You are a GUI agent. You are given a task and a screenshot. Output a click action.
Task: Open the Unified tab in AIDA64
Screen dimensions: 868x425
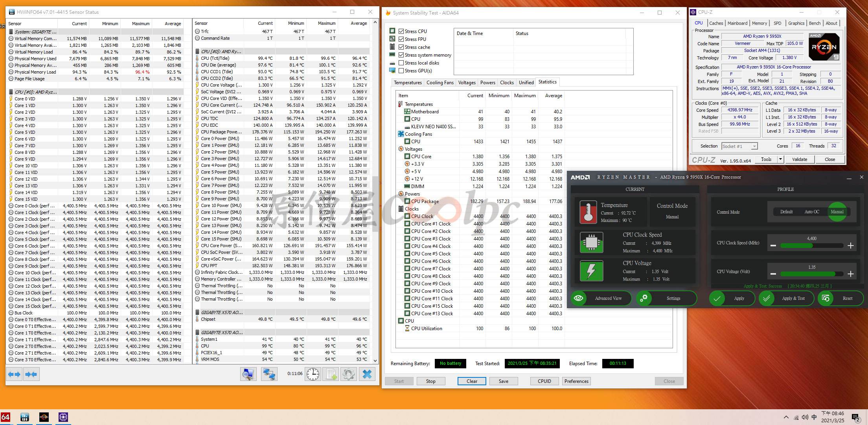(x=526, y=83)
